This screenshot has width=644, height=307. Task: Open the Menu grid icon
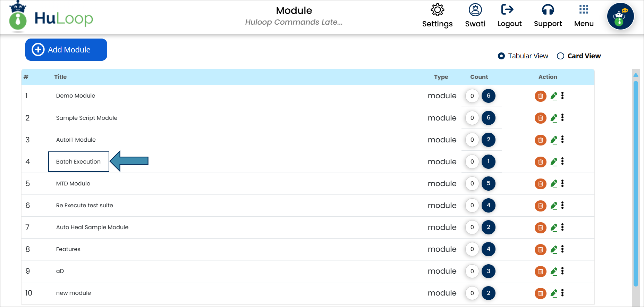584,9
